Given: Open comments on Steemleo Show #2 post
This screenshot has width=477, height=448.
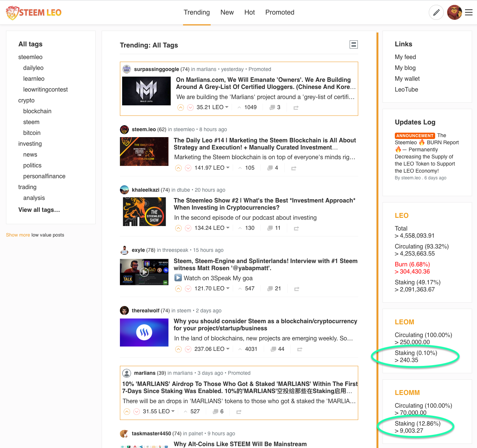Looking at the screenshot, I should [274, 228].
